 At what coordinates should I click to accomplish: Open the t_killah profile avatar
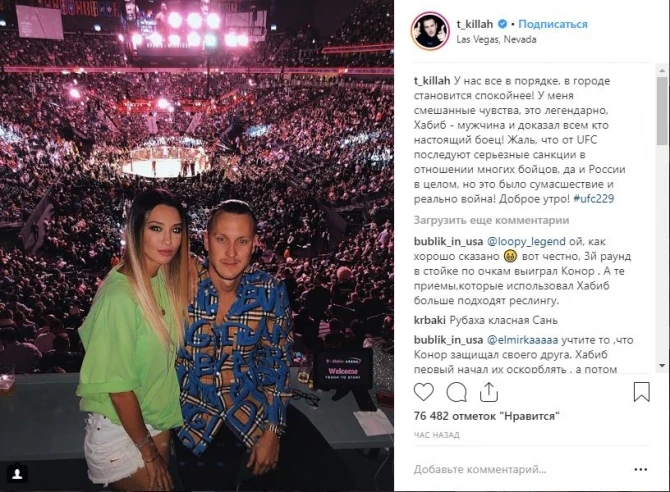430,31
